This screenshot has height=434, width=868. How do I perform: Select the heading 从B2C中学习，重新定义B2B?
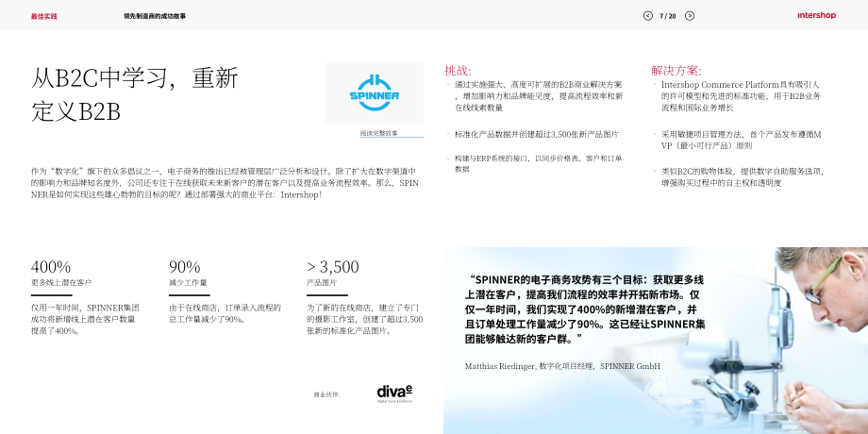[135, 94]
